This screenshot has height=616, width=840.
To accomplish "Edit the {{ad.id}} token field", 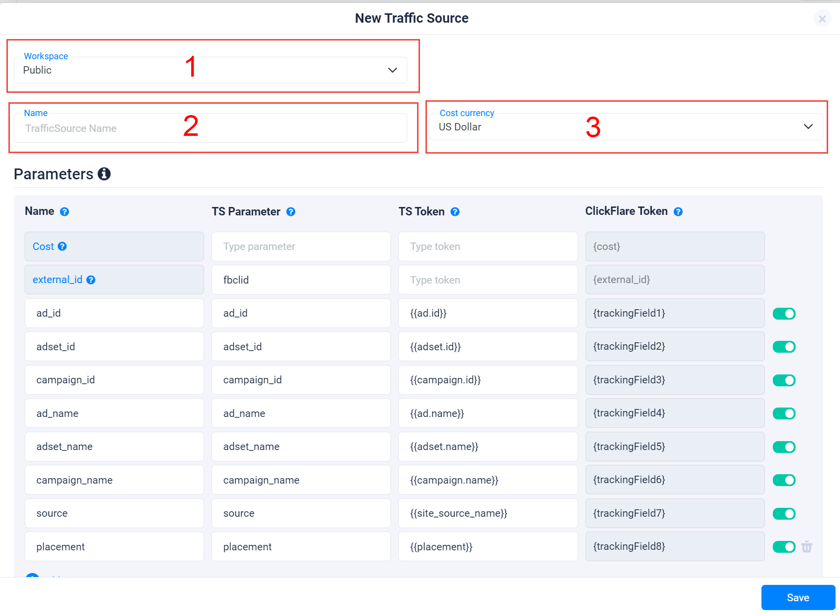I will [488, 313].
